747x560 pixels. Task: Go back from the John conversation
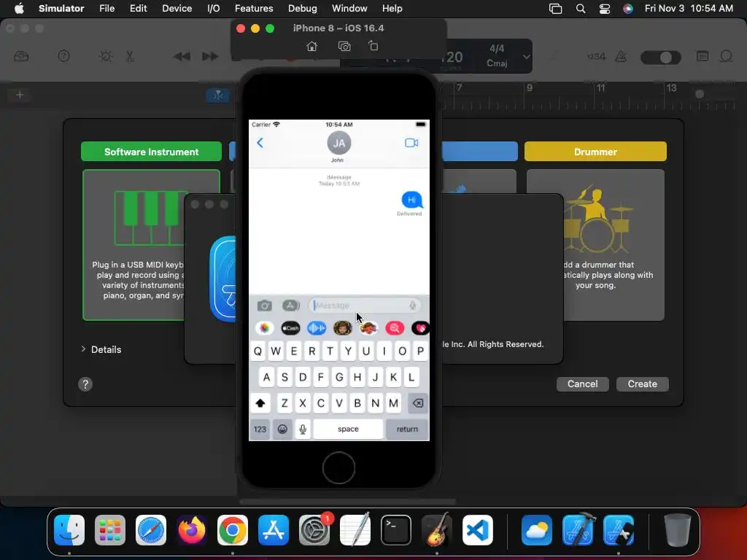click(260, 143)
